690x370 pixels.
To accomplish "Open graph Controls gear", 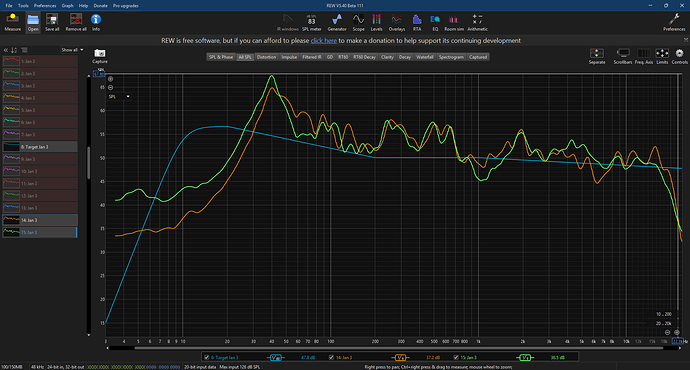I will coord(679,56).
